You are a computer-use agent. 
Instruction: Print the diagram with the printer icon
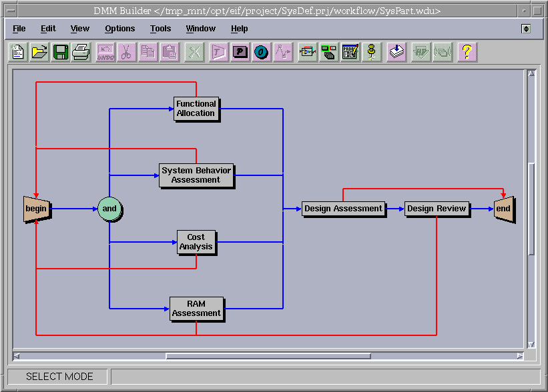click(x=81, y=51)
